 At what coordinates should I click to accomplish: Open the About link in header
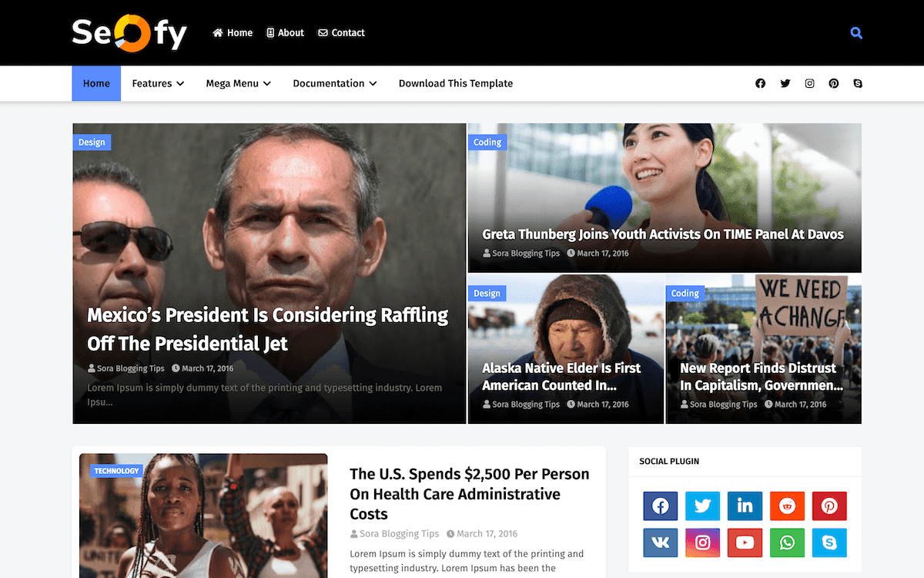285,33
